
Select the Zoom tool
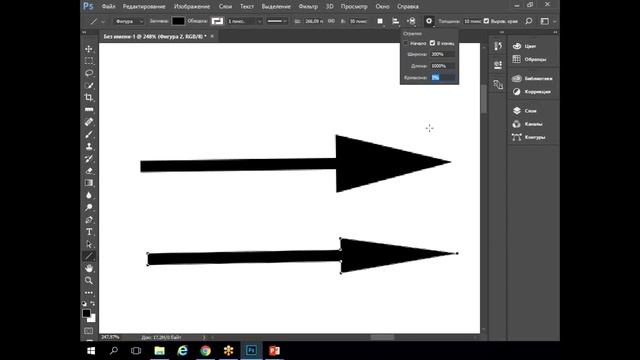coord(89,280)
